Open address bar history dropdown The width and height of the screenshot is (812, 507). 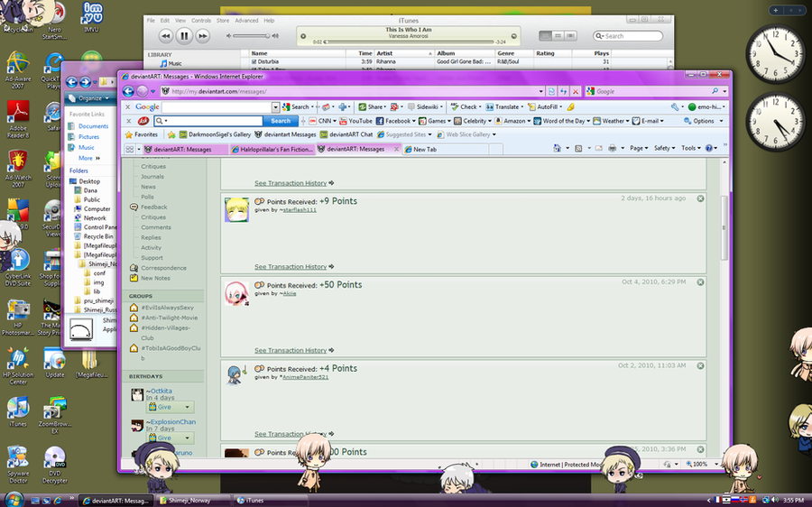(541, 91)
